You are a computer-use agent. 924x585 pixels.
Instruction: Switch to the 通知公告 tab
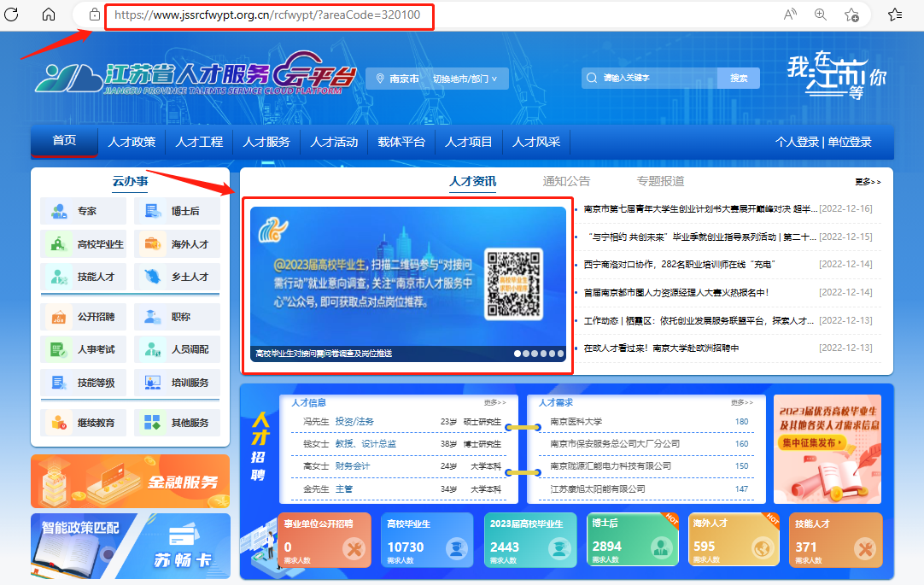pos(566,181)
